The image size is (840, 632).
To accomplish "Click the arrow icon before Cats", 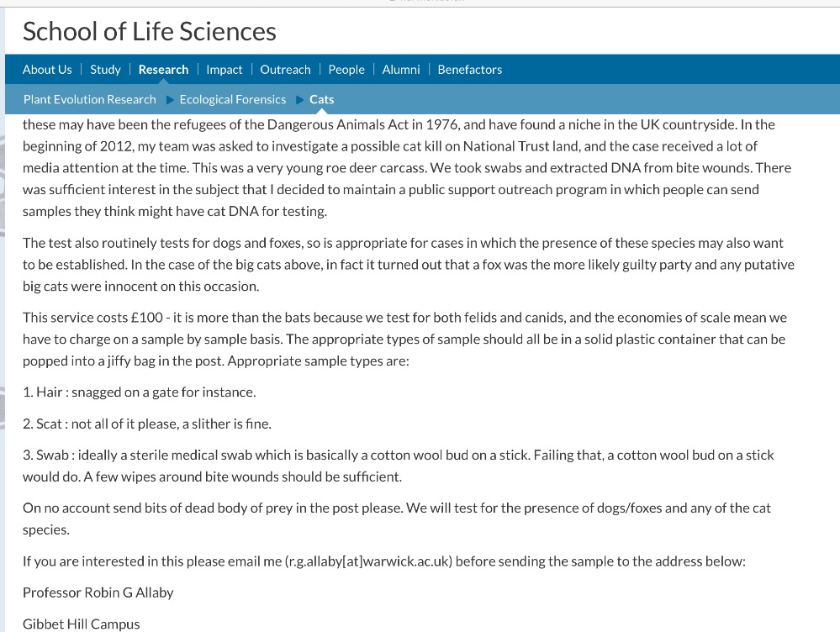I will 300,100.
